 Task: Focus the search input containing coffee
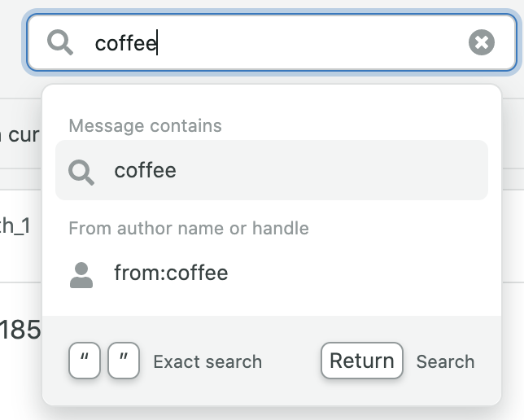click(x=272, y=42)
